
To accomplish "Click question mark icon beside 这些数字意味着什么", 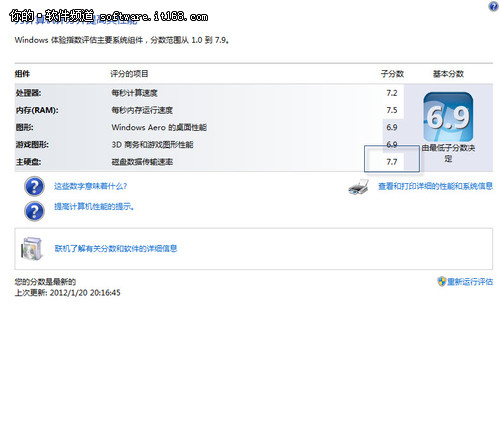I will point(34,186).
